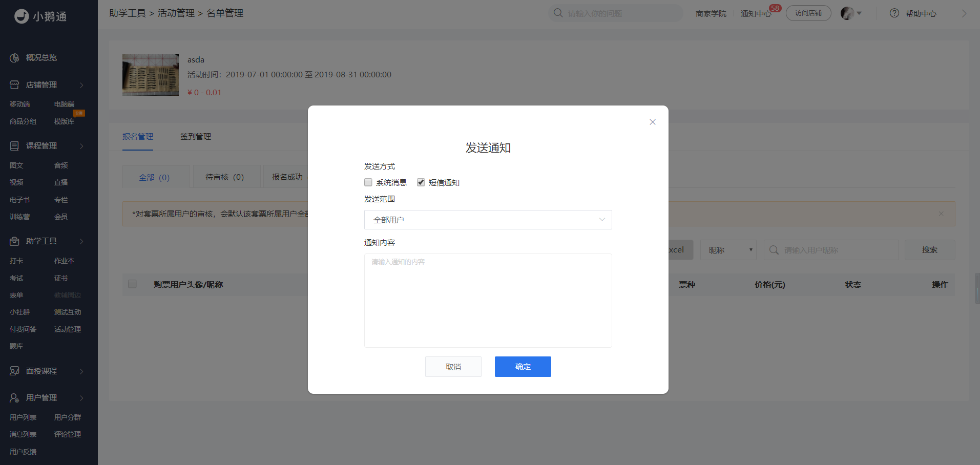Click the help question-mark icon

[894, 13]
